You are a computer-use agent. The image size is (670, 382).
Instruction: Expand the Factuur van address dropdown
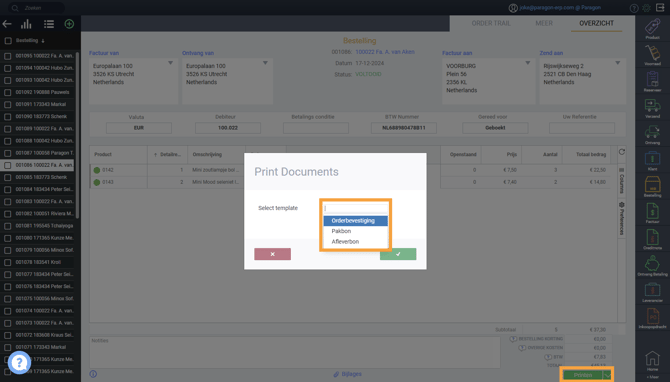click(x=170, y=63)
